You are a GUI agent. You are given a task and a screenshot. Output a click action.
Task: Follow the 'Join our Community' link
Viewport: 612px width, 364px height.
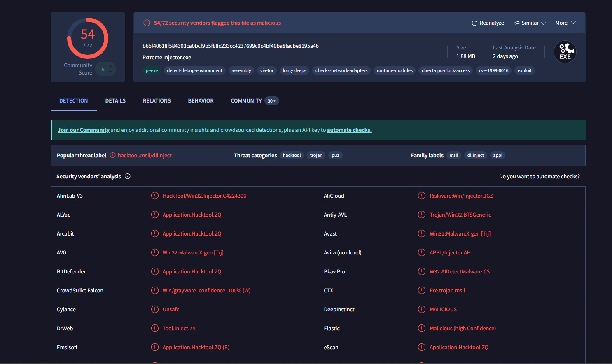point(84,130)
